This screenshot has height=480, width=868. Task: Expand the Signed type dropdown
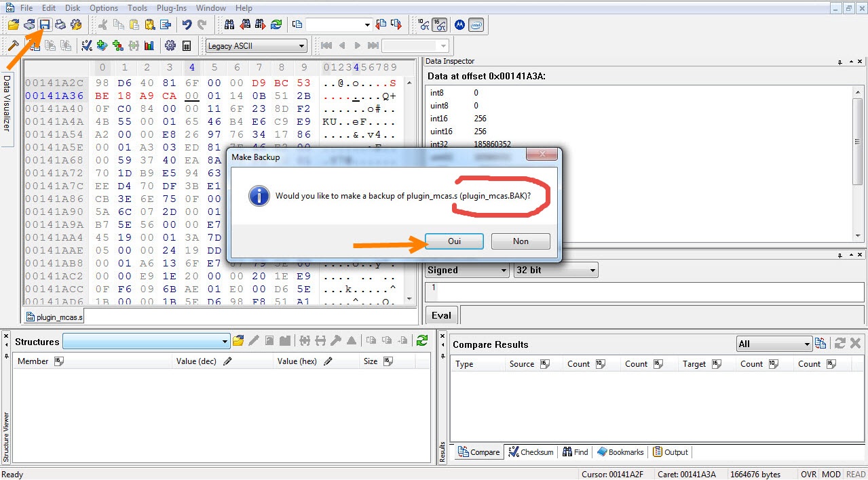click(467, 270)
